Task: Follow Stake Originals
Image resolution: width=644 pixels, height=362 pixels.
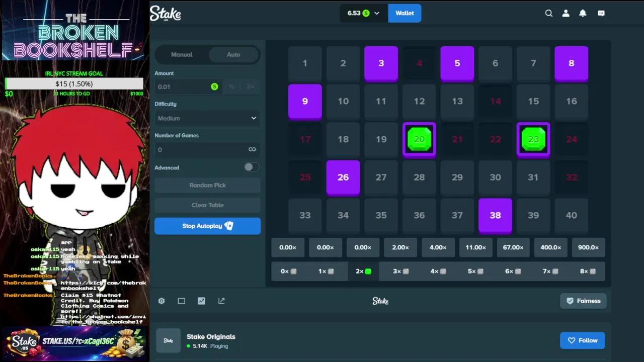Action: [583, 340]
